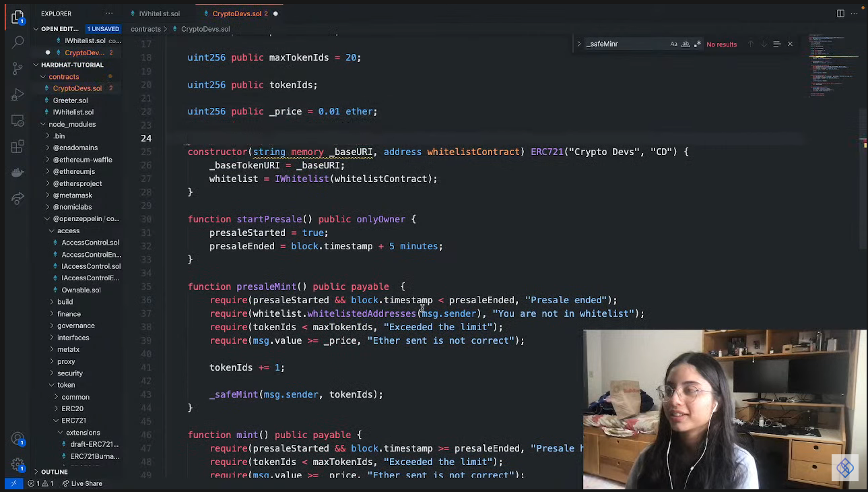This screenshot has width=868, height=492.
Task: Open AccessControl.sol file
Action: tap(90, 243)
